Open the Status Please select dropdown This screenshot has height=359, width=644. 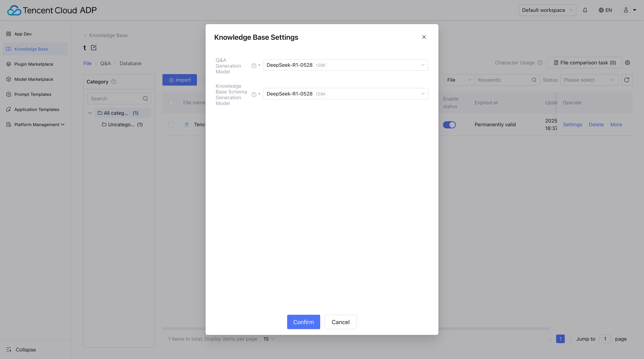589,80
